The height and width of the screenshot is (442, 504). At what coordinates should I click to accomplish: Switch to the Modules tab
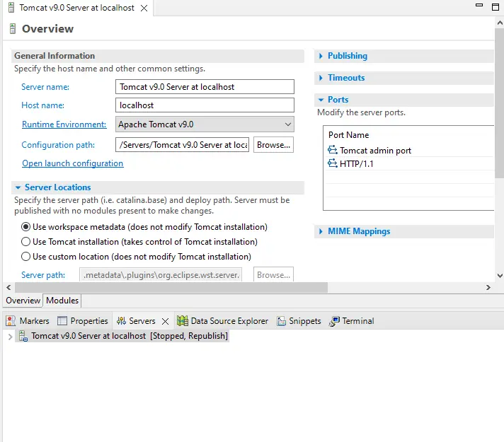(62, 301)
